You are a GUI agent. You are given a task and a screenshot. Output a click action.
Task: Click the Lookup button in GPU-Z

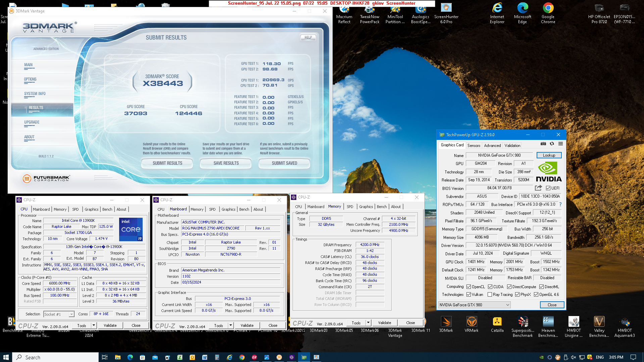point(549,155)
